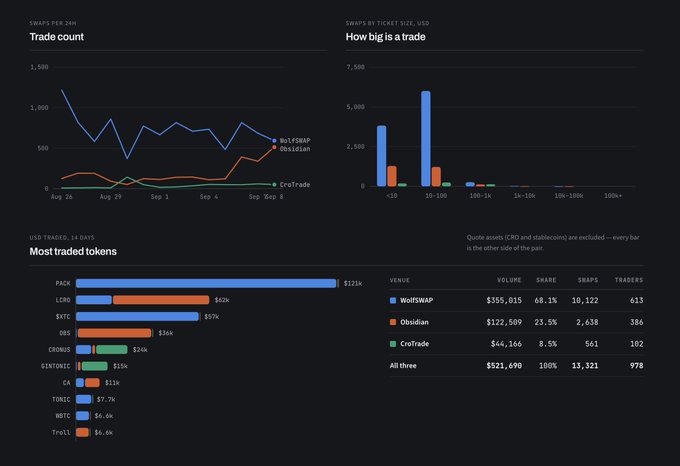Click the 8.5% share value
Viewport: 680px width, 466px height.
point(548,344)
